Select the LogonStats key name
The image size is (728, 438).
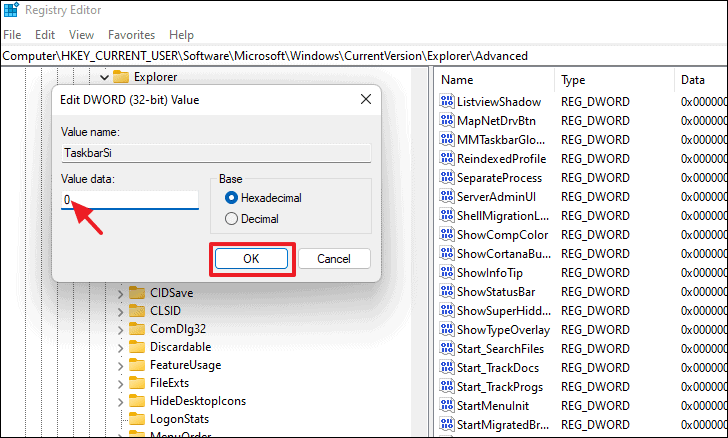tap(179, 419)
